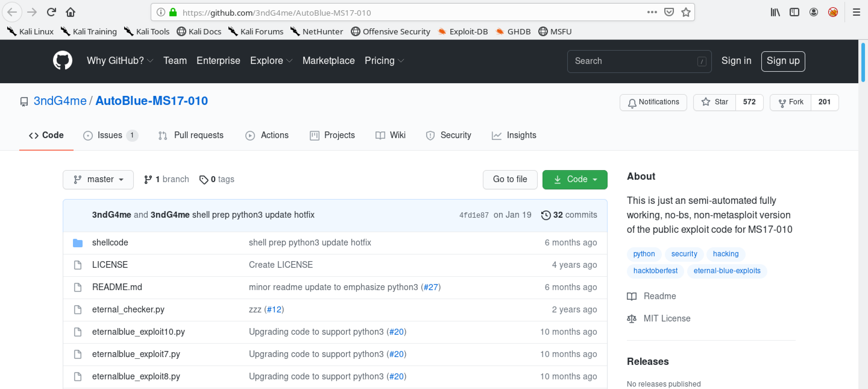Click the Go to file button

510,179
